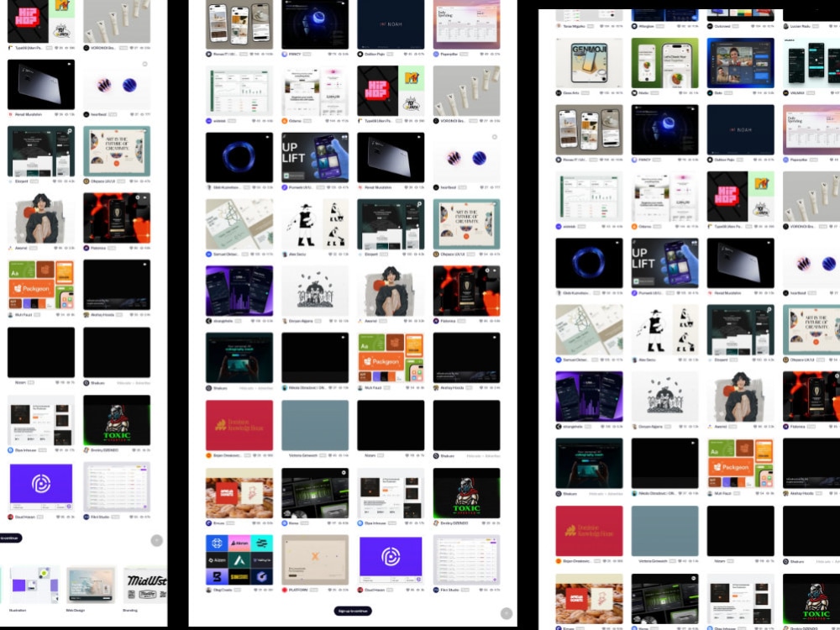Click heartbeat author avatar in middle panel
Screen dimensions: 840x630
436,187
